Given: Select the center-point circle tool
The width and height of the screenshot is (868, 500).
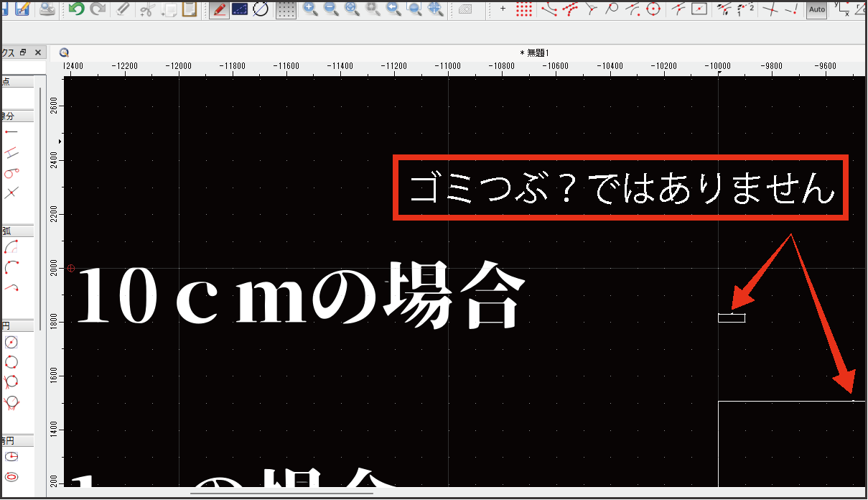Looking at the screenshot, I should [x=11, y=342].
